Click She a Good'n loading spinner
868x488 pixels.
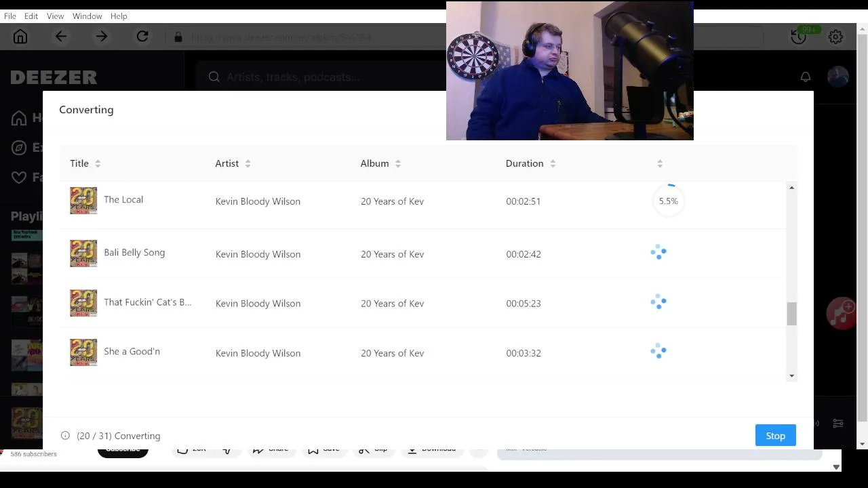[658, 352]
